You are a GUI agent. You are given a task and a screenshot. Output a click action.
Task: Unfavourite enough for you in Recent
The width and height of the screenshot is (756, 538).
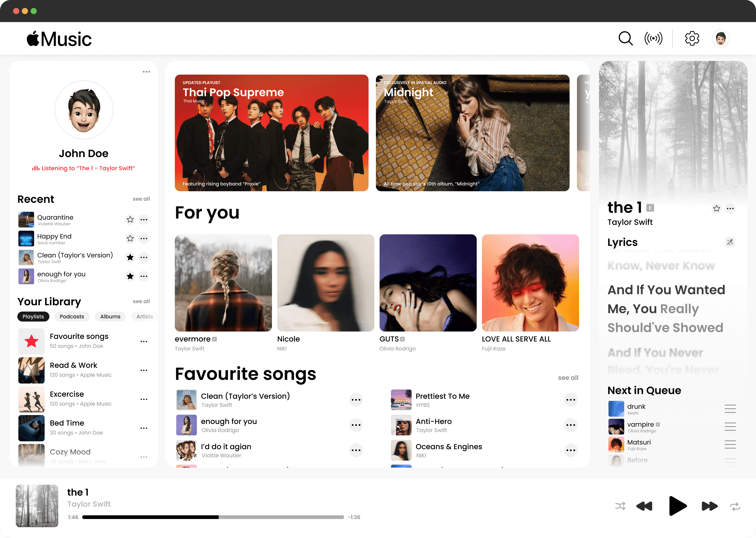point(130,276)
